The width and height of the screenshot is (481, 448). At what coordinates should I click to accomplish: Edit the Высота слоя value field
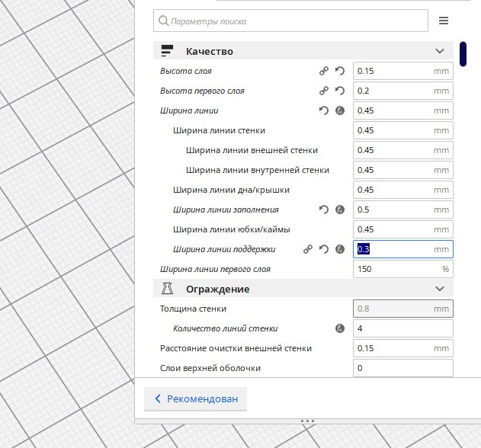403,71
